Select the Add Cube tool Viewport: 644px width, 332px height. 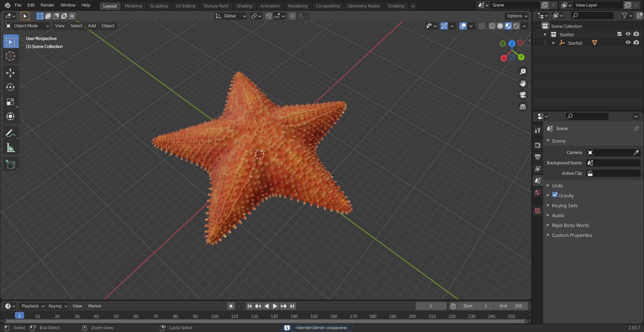pos(10,164)
